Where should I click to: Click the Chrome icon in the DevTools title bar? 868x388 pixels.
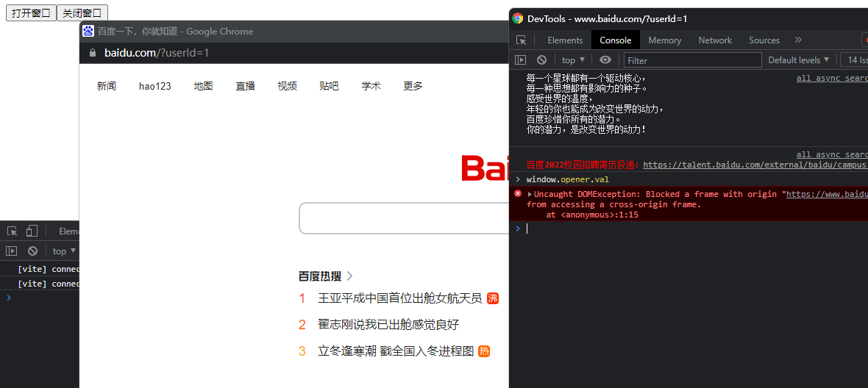pos(518,18)
